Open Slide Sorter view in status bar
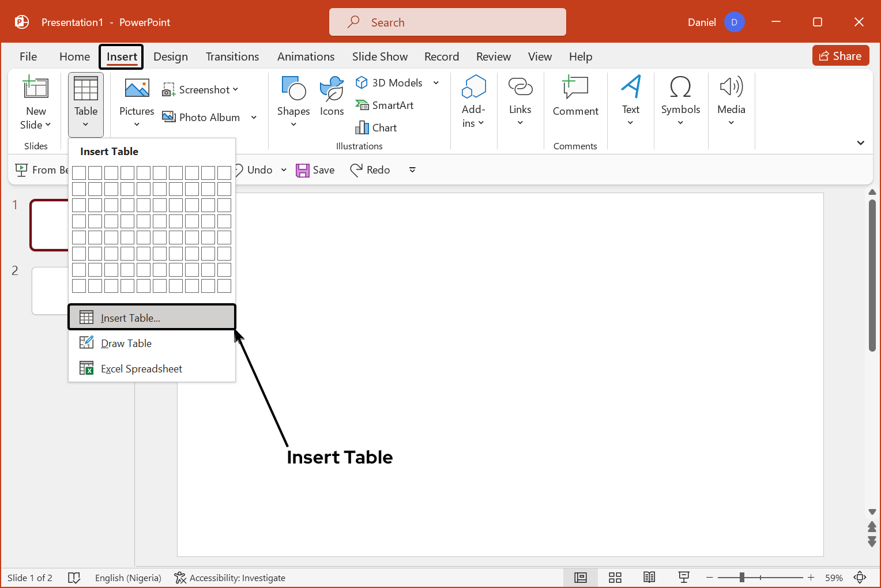 tap(615, 578)
